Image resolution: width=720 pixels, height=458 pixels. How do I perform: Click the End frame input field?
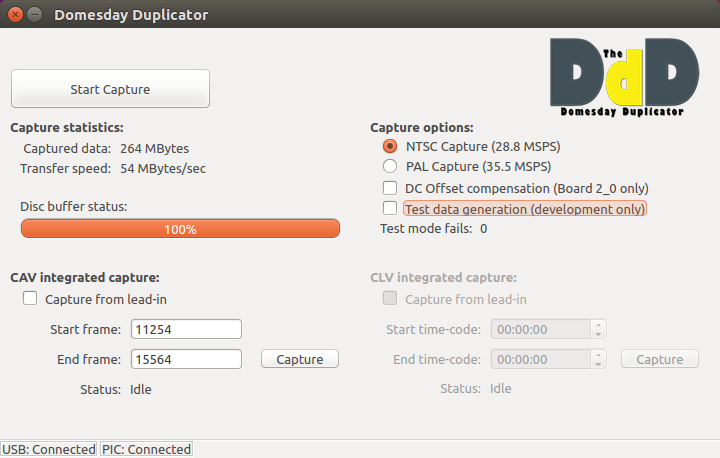click(186, 359)
